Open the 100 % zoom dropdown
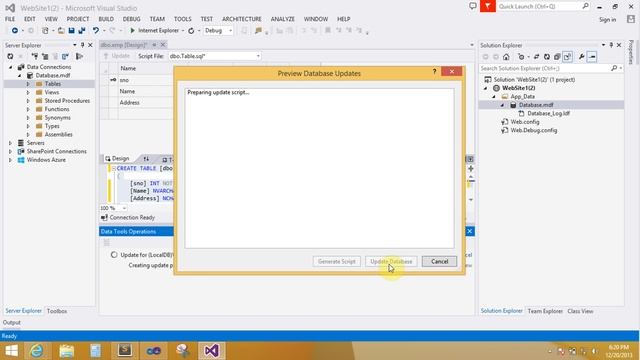The width and height of the screenshot is (640, 360). [124, 208]
